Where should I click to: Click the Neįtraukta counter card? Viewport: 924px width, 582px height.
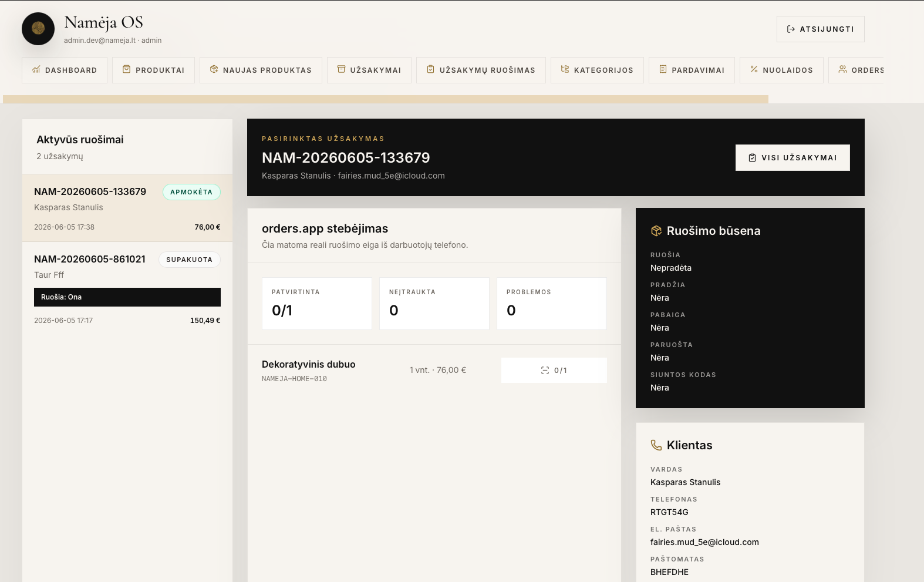tap(434, 304)
